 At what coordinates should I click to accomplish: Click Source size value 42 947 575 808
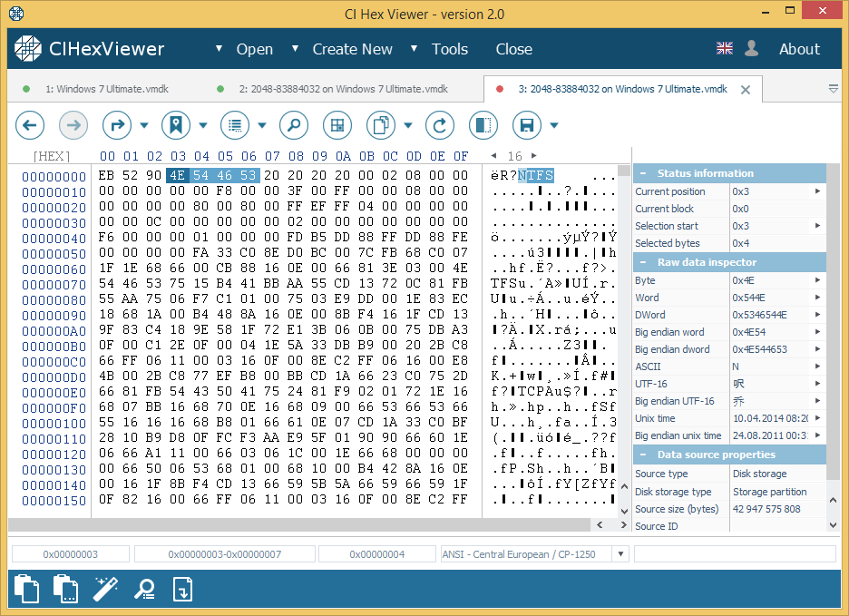[766, 509]
